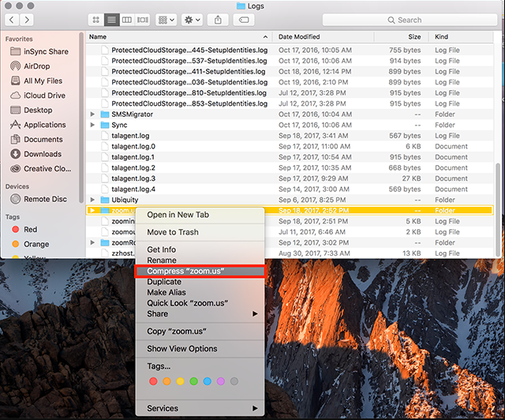Expand the zoomRc folder
This screenshot has height=420, width=505.
[92, 242]
